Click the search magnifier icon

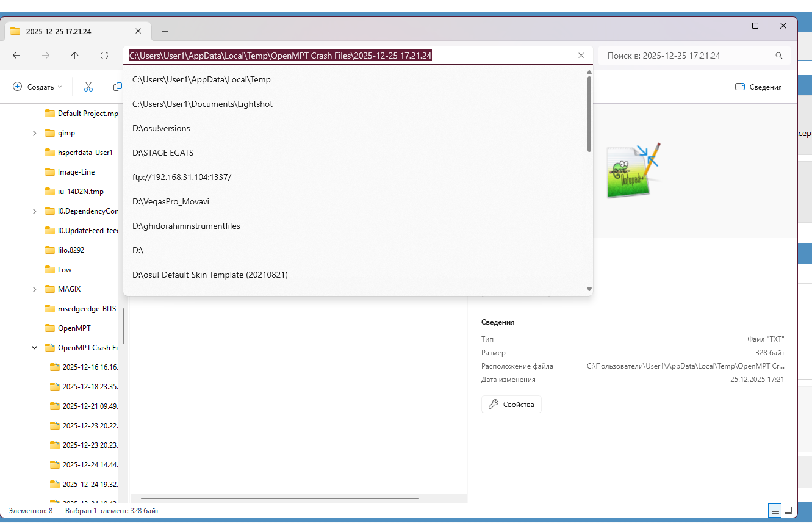pos(779,56)
